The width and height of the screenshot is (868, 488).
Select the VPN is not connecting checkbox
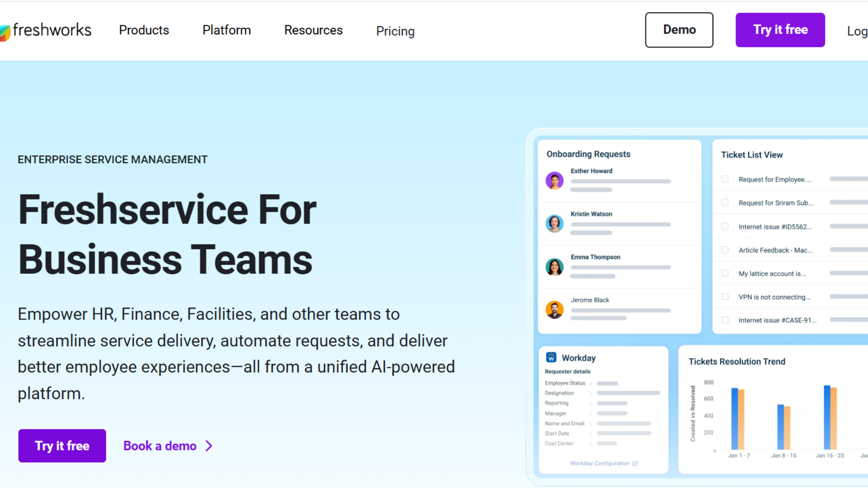725,296
